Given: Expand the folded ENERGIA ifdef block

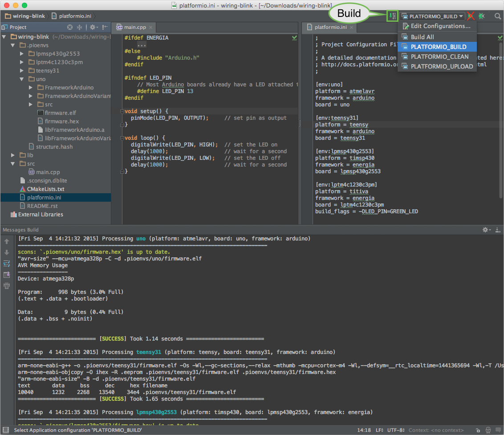Looking at the screenshot, I should tap(142, 45).
